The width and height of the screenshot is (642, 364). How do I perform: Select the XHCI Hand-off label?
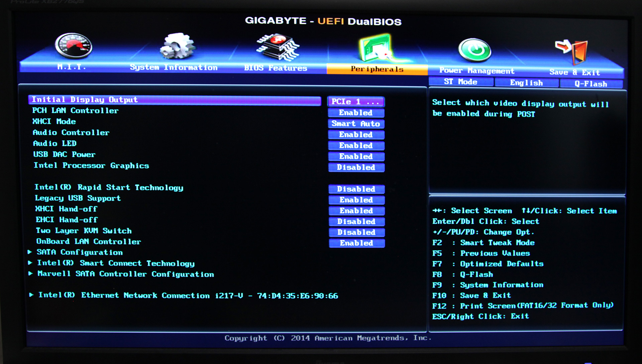[x=67, y=209]
